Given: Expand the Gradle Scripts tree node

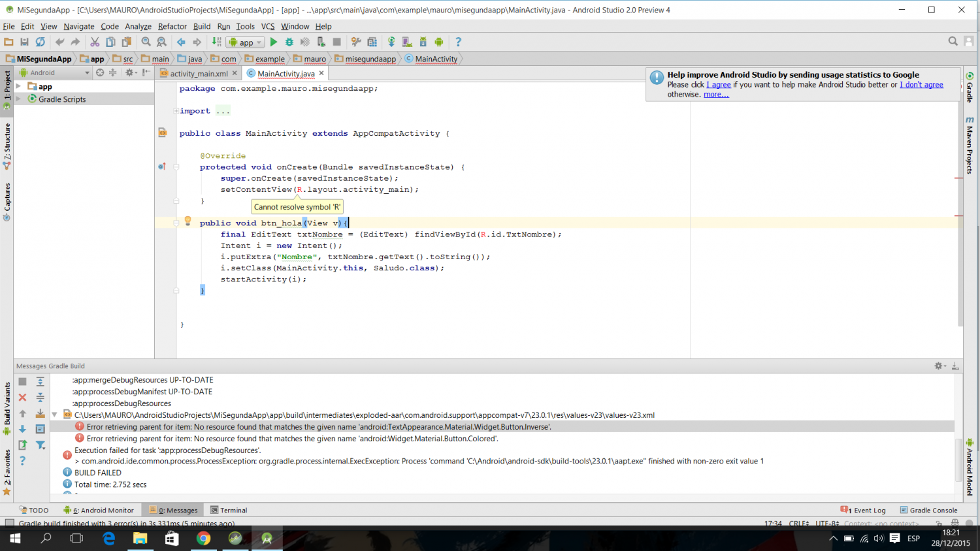Looking at the screenshot, I should [x=19, y=99].
